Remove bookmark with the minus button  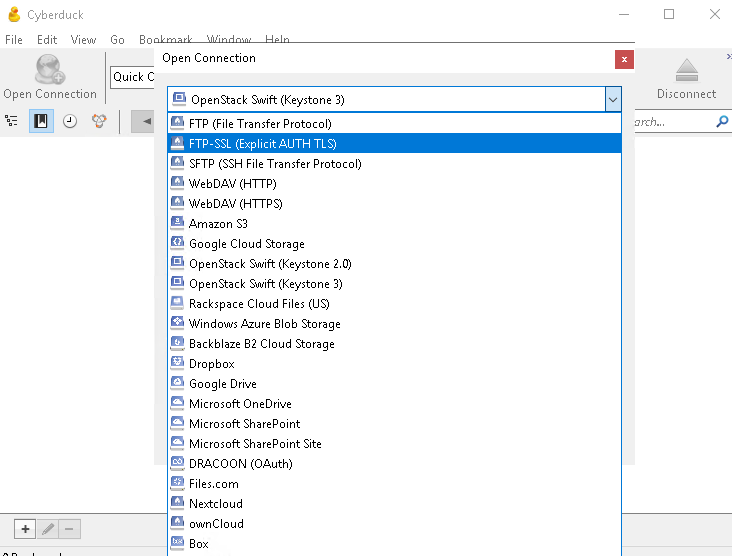(x=70, y=529)
